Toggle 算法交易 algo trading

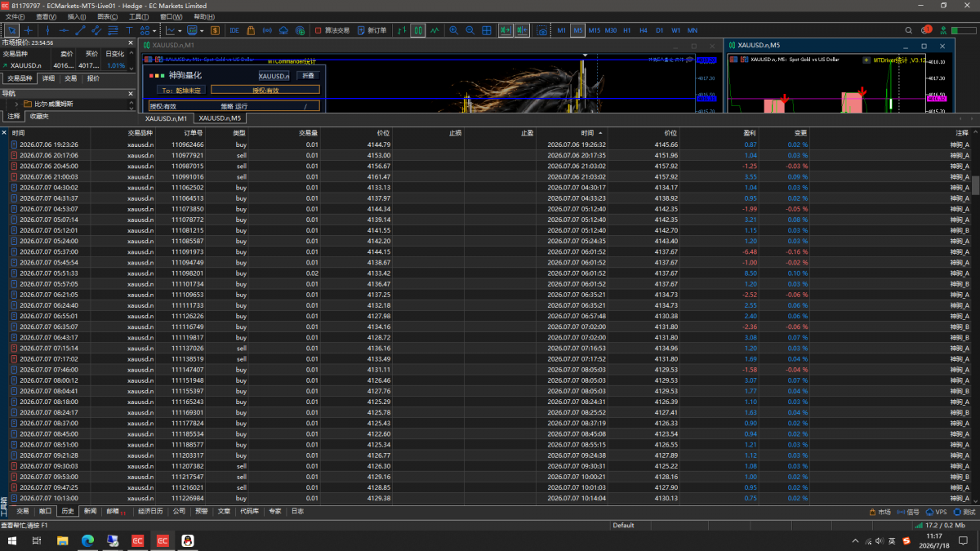(x=332, y=30)
